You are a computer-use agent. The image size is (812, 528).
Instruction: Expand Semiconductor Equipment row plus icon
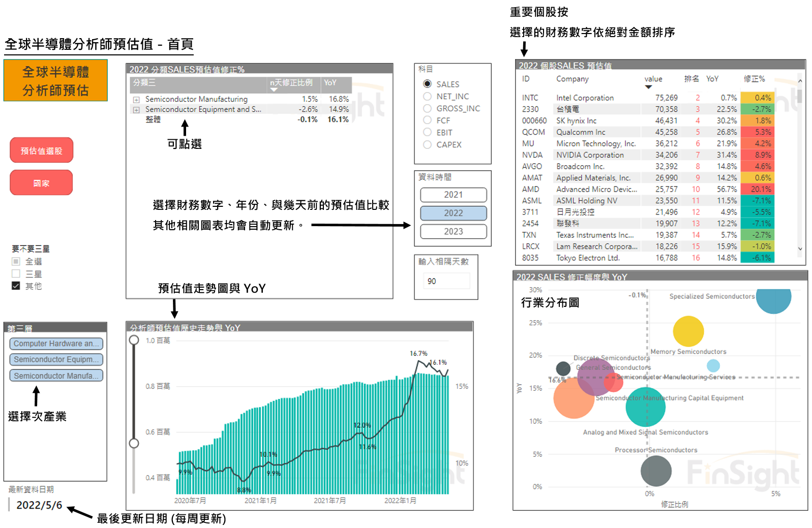(136, 110)
